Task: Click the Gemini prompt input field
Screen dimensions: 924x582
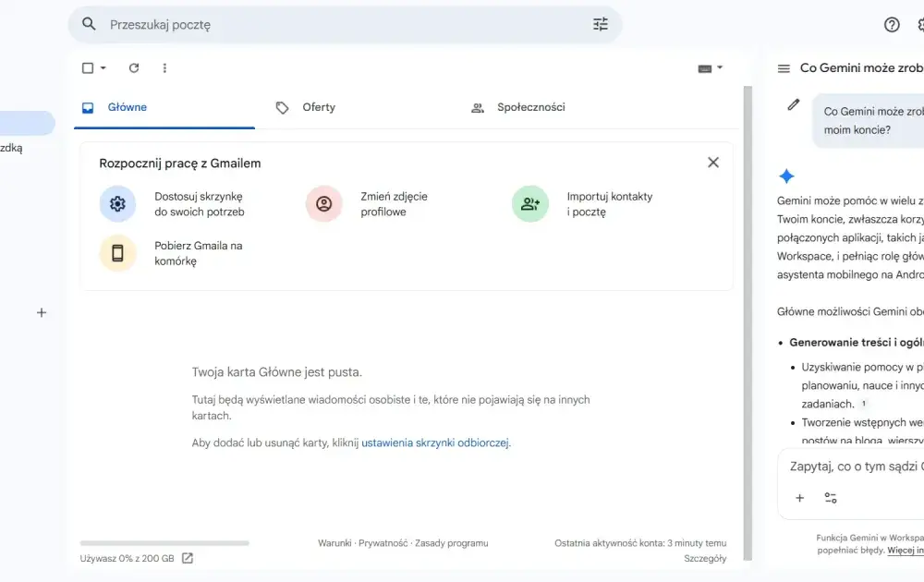Action: [x=857, y=466]
